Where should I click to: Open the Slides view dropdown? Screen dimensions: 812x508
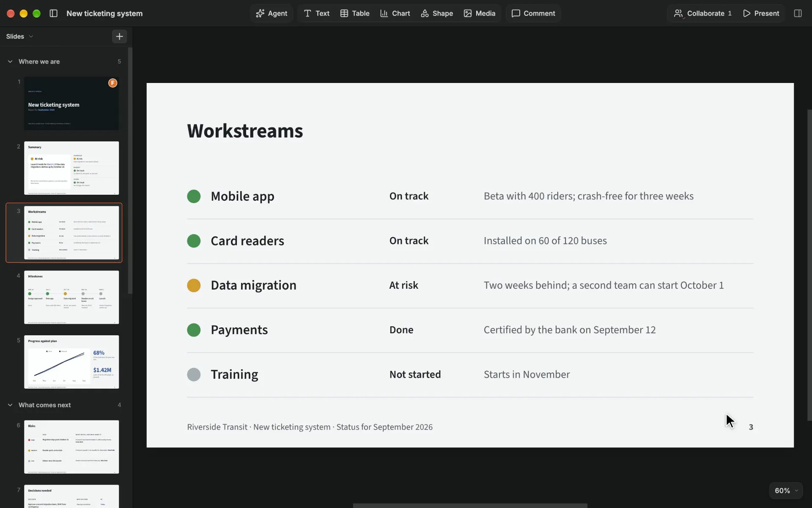coord(19,36)
